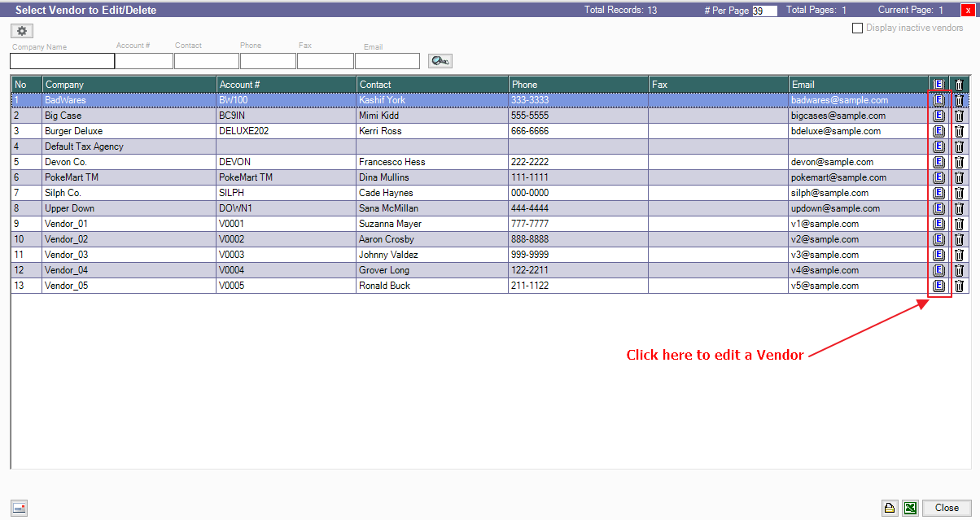Click trash icon for Vendor_05
Viewport: 980px width, 520px height.
pyautogui.click(x=959, y=286)
